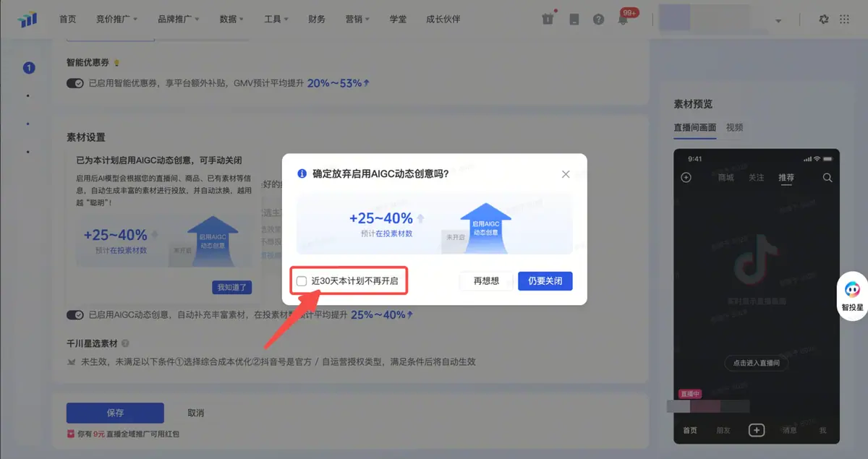Open the gift box rewards icon
This screenshot has width=868, height=459.
click(548, 20)
